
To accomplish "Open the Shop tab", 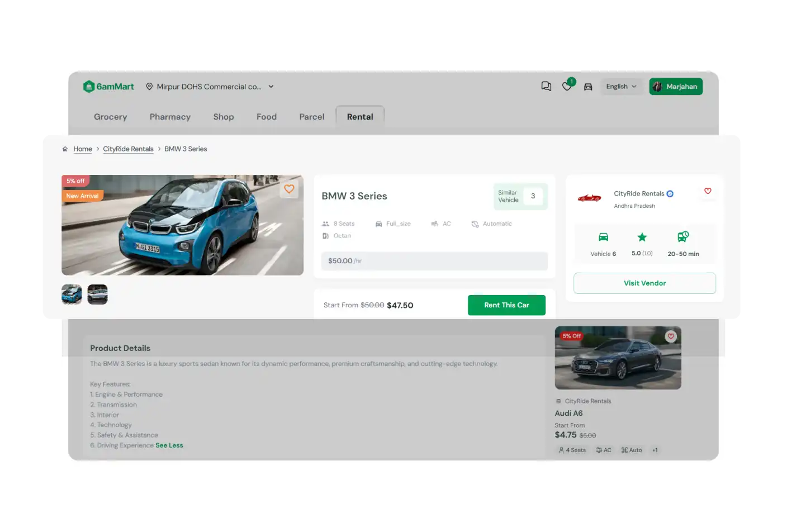I will tap(224, 117).
